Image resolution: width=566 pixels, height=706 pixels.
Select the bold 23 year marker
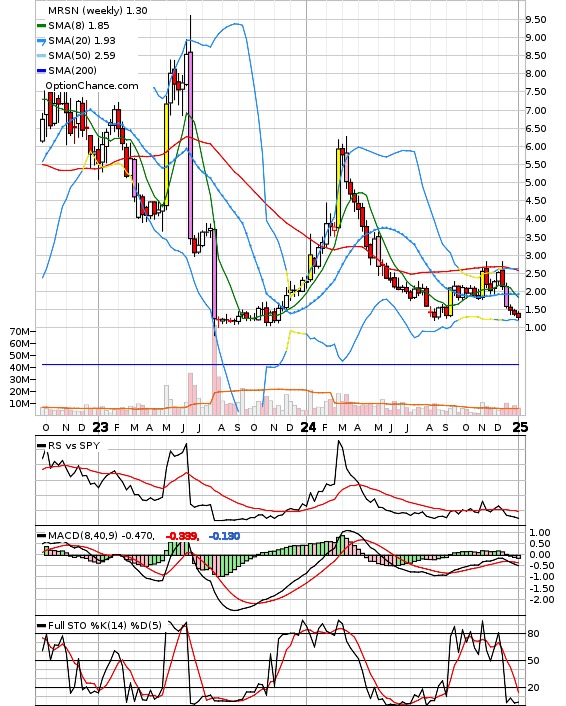click(x=100, y=427)
